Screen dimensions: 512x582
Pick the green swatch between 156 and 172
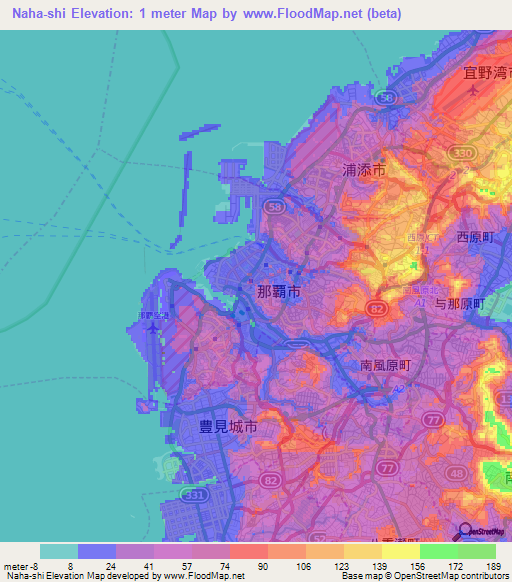click(x=439, y=552)
